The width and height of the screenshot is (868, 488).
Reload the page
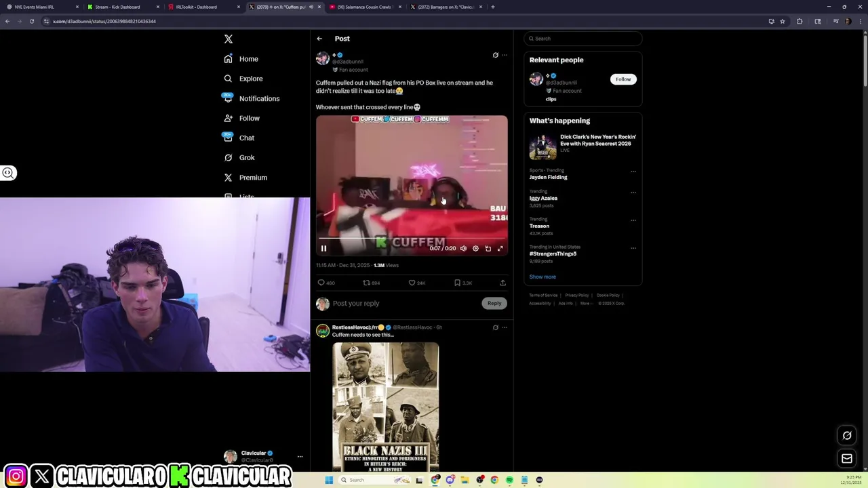[x=31, y=21]
